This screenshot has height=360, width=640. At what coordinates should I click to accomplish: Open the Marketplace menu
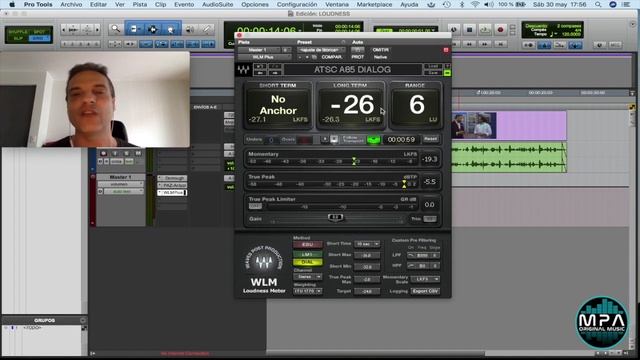[374, 4]
